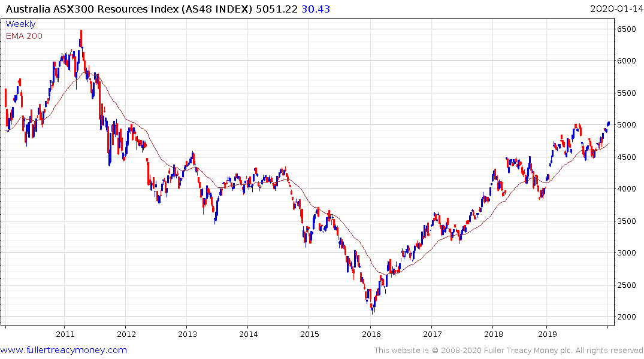Viewport: 644px width, 359px height.
Task: Click the 2015 year axis label
Action: (310, 334)
